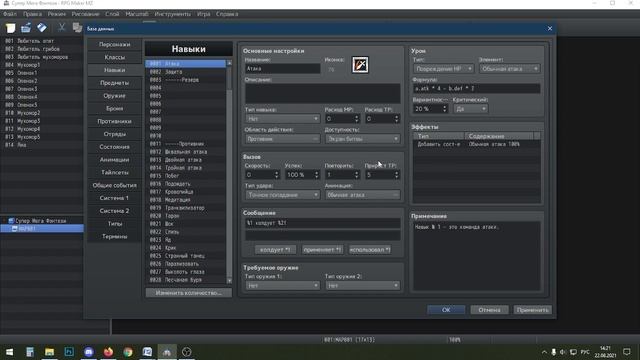Click the Save Project toolbar icon

pos(42,28)
